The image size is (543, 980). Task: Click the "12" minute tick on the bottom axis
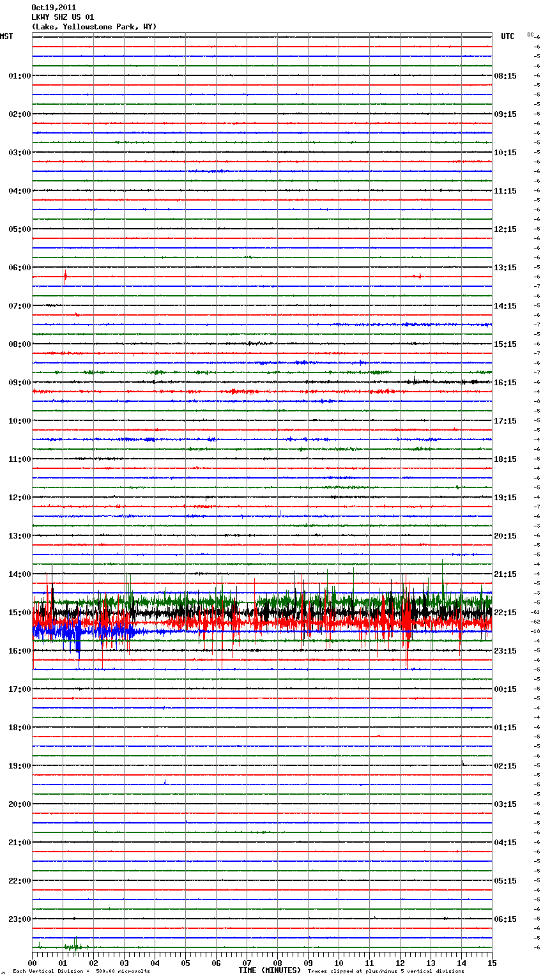pyautogui.click(x=400, y=963)
